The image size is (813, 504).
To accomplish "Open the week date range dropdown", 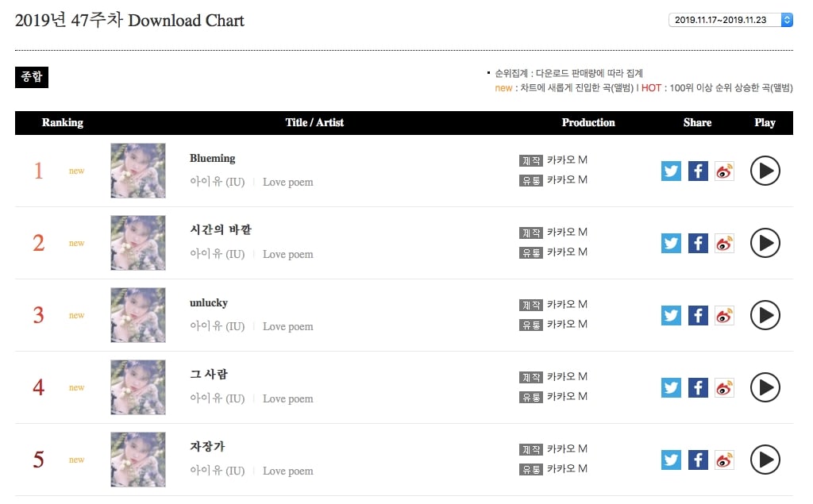I will [730, 20].
